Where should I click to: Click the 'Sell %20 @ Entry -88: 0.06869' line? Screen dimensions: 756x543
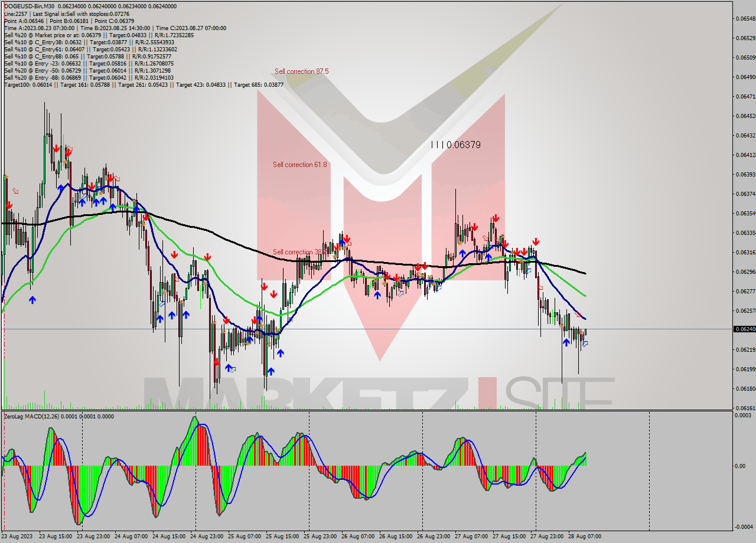(89, 77)
